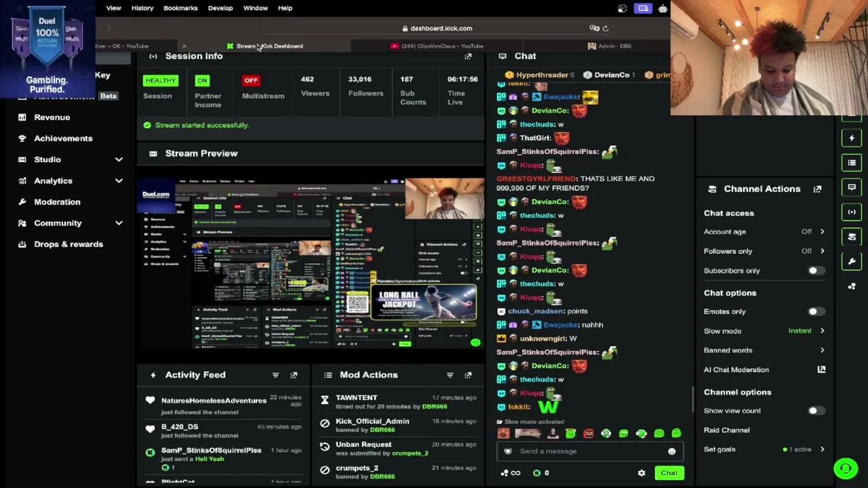Screen dimensions: 868x488
Task: Open chat settings gear
Action: (x=642, y=473)
